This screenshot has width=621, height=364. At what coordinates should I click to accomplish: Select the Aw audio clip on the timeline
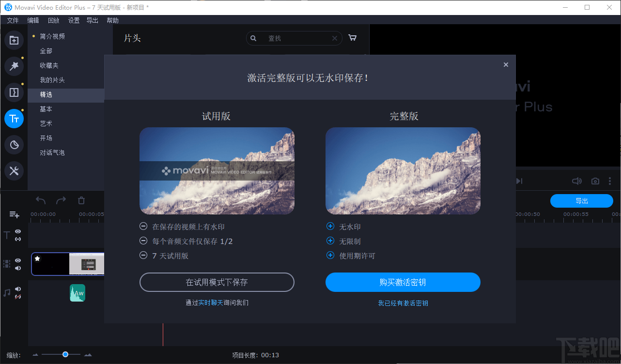click(78, 293)
